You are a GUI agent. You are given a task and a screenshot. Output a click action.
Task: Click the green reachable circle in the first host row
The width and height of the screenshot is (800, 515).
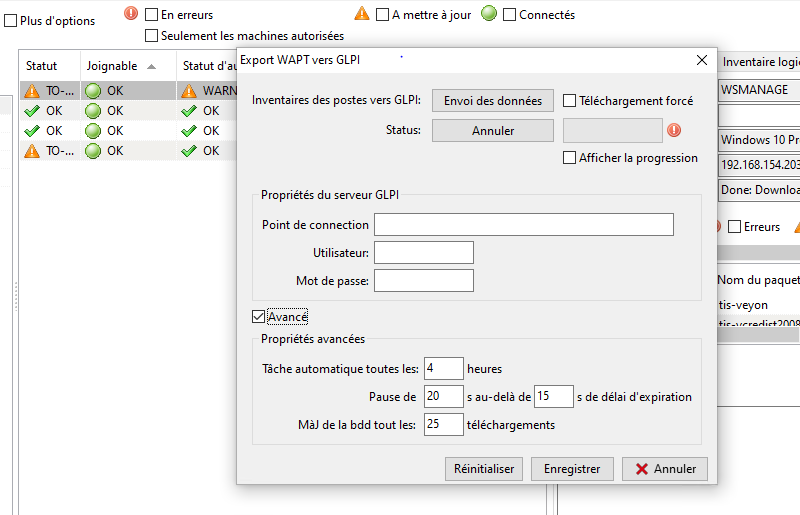pyautogui.click(x=93, y=91)
